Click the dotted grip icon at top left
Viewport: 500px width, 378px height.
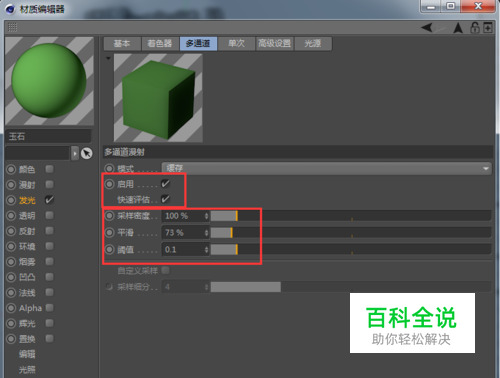[12, 27]
